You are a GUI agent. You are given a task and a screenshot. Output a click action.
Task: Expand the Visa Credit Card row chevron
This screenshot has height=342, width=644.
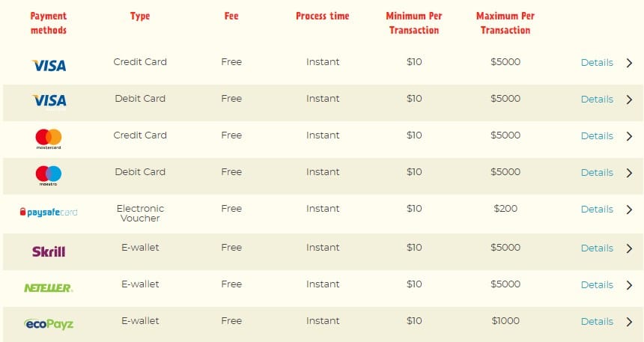[629, 63]
